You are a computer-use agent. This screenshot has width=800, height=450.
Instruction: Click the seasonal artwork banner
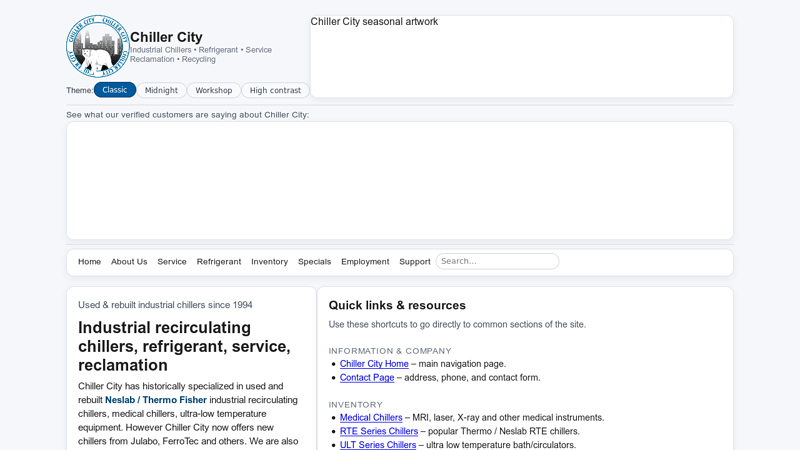tap(521, 56)
